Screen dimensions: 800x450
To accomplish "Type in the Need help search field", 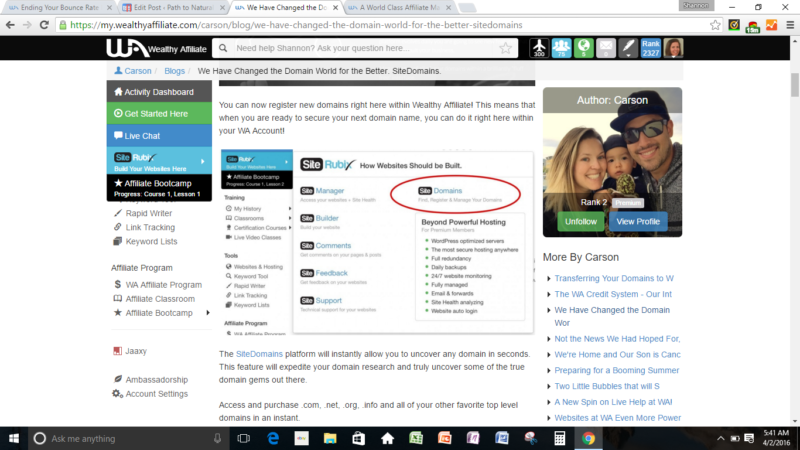I will pyautogui.click(x=365, y=48).
